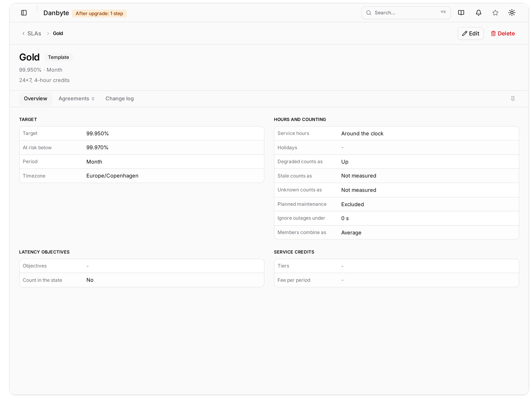Viewport: 532px width, 398px height.
Task: Click Not measured in Unknown counts row
Action: [358, 190]
